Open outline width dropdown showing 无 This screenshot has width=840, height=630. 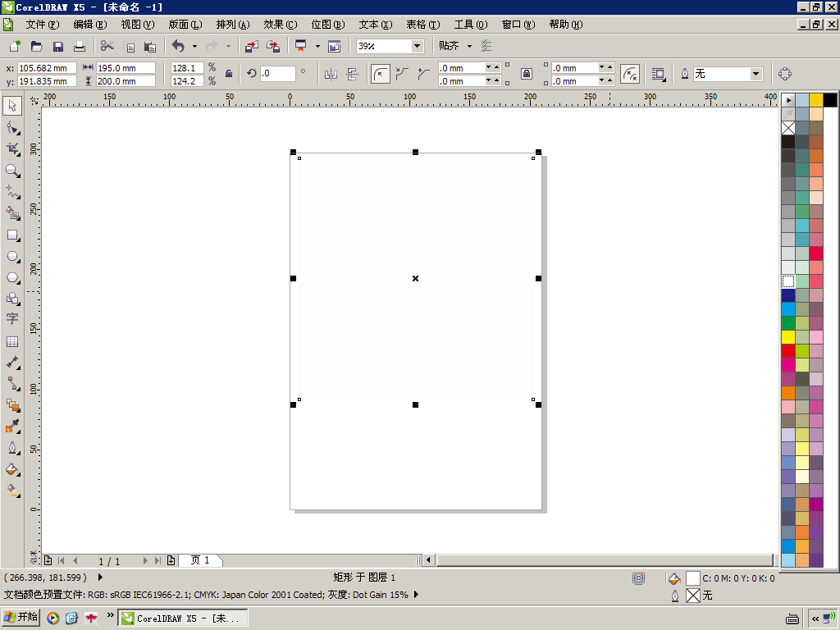point(756,74)
